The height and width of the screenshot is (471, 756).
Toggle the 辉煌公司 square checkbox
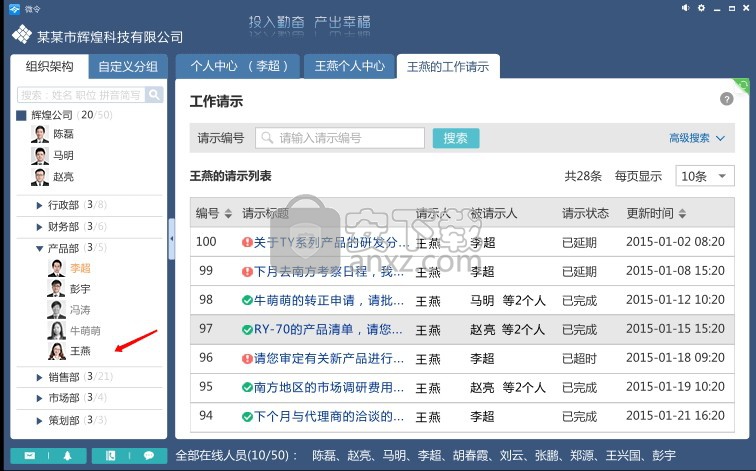point(21,115)
